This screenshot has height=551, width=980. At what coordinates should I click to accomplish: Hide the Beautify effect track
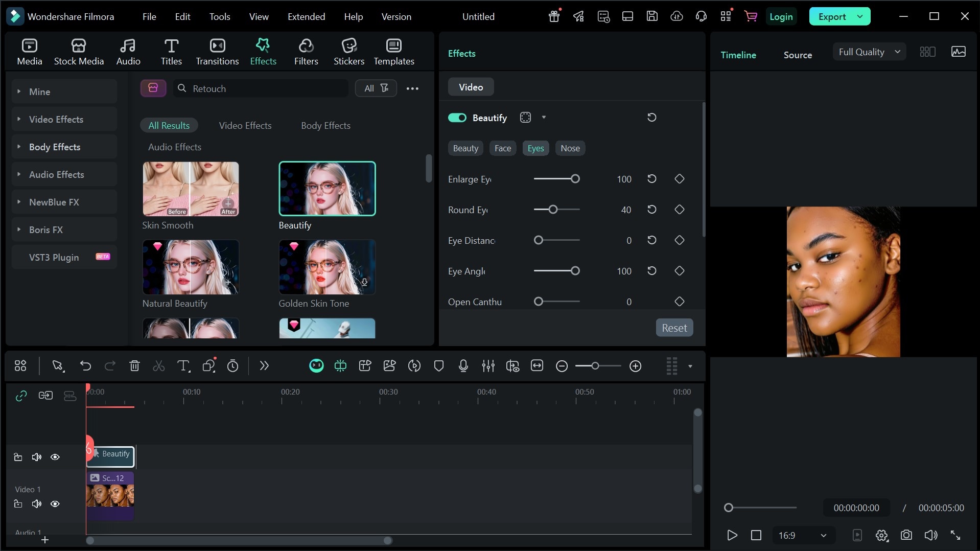55,457
